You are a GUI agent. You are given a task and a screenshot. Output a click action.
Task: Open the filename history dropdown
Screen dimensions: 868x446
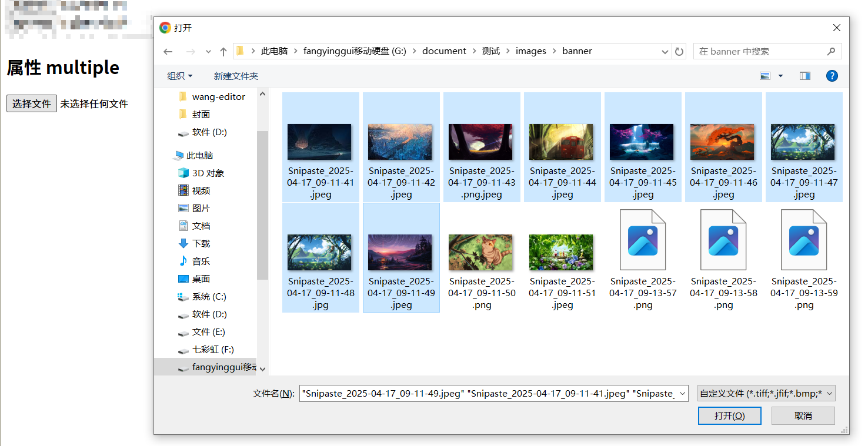[x=681, y=393]
